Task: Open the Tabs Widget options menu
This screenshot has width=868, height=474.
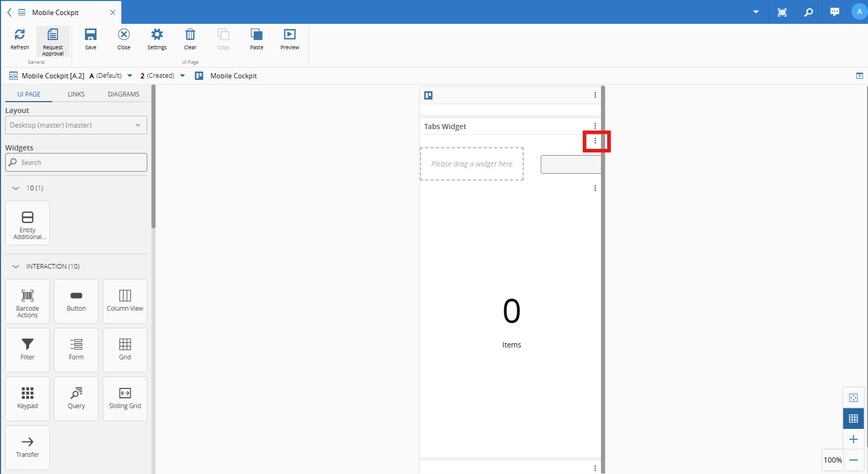Action: [595, 126]
